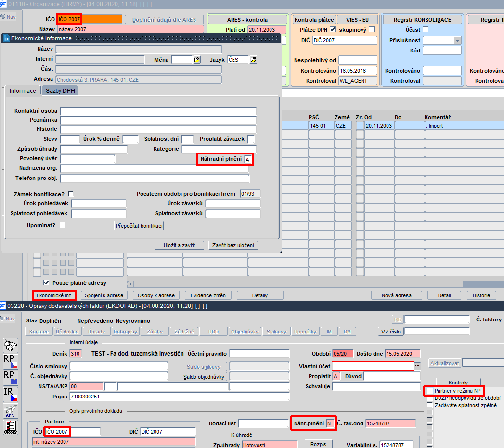Click the Nová adresa button

tap(396, 295)
